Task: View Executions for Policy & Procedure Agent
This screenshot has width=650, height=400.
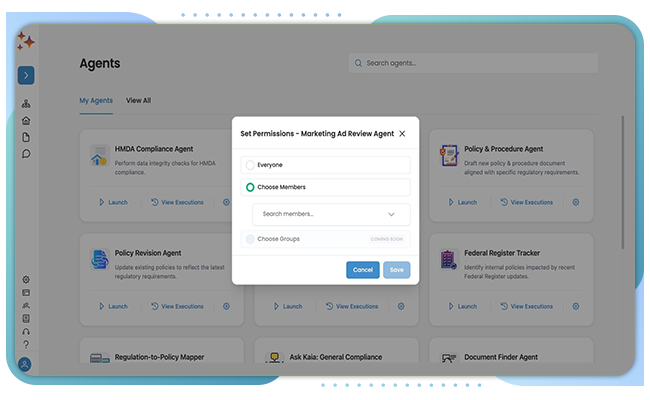Action: click(527, 202)
